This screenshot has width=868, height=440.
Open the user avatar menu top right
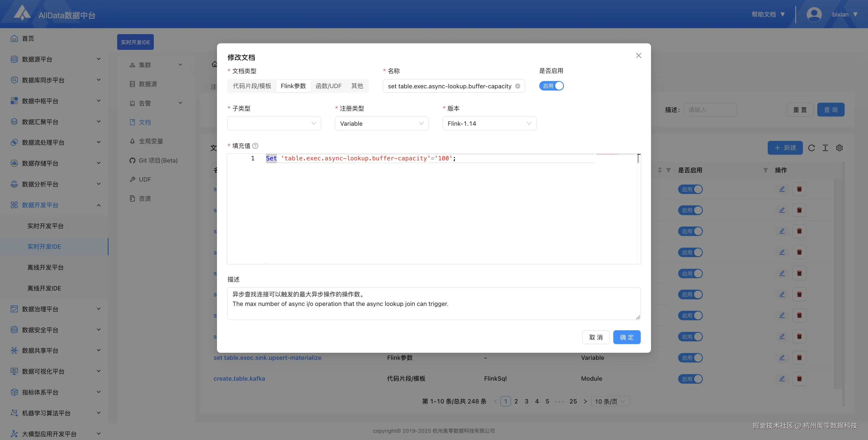pos(814,14)
